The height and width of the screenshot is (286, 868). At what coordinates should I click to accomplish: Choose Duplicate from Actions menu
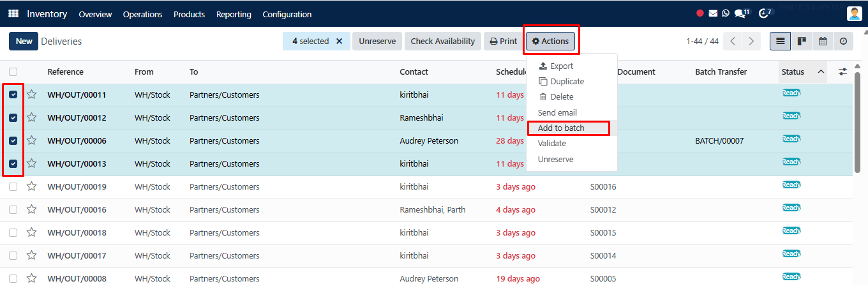pos(561,81)
